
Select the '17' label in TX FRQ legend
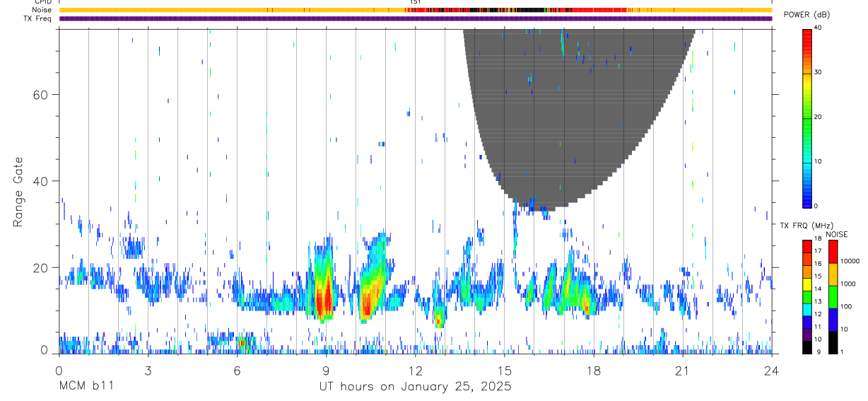pyautogui.click(x=818, y=251)
